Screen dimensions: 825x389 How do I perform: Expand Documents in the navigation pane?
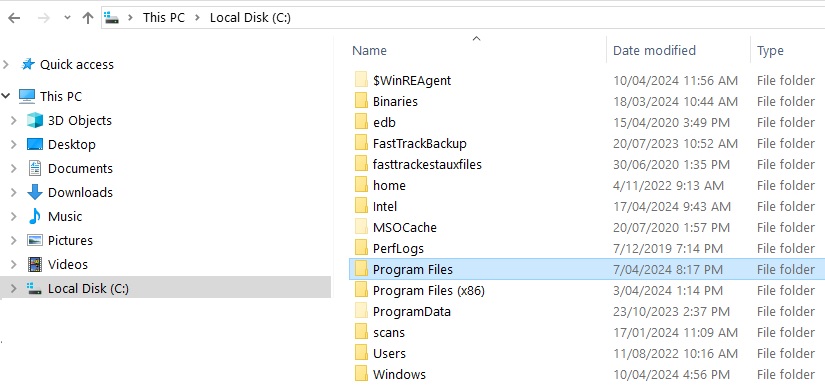[x=14, y=168]
